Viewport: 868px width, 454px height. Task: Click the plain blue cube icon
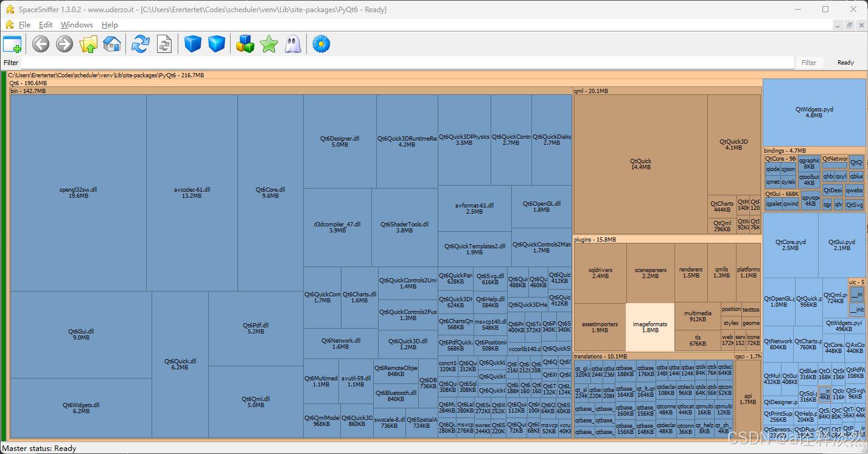[x=193, y=44]
